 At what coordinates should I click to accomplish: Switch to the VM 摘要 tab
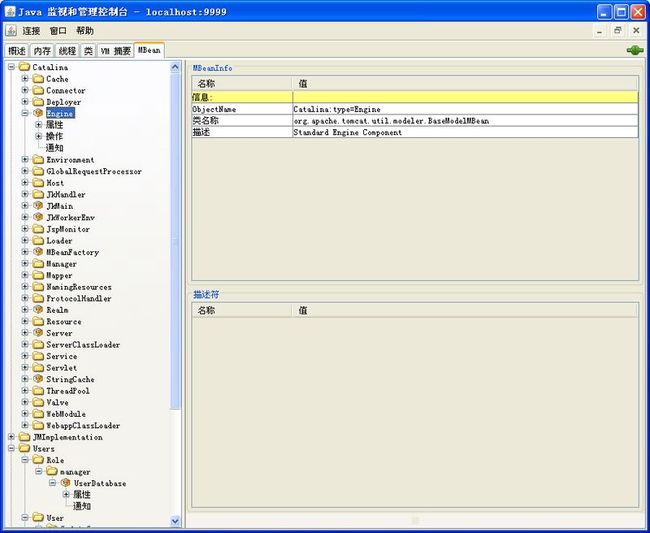click(116, 51)
